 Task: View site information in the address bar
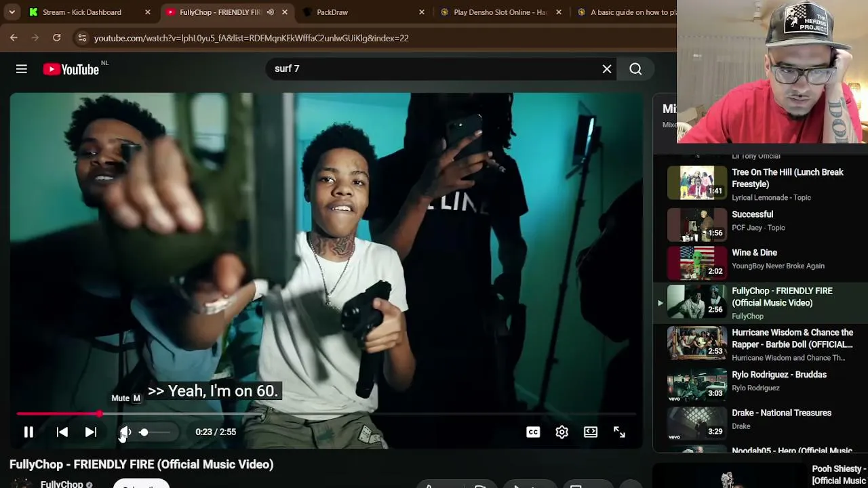point(81,38)
